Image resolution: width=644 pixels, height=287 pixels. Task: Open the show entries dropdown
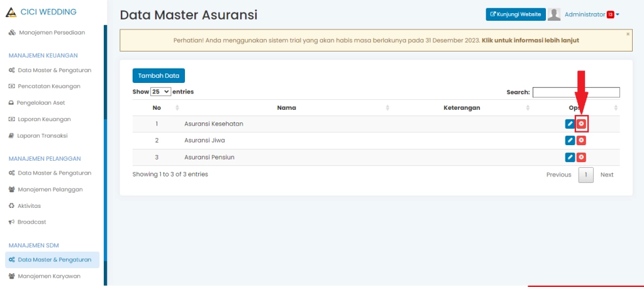click(x=161, y=92)
